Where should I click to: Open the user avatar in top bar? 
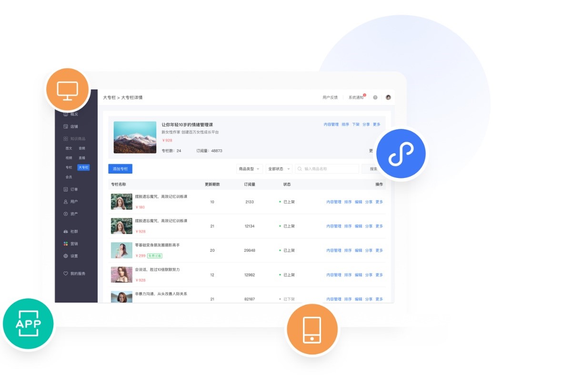pyautogui.click(x=388, y=98)
